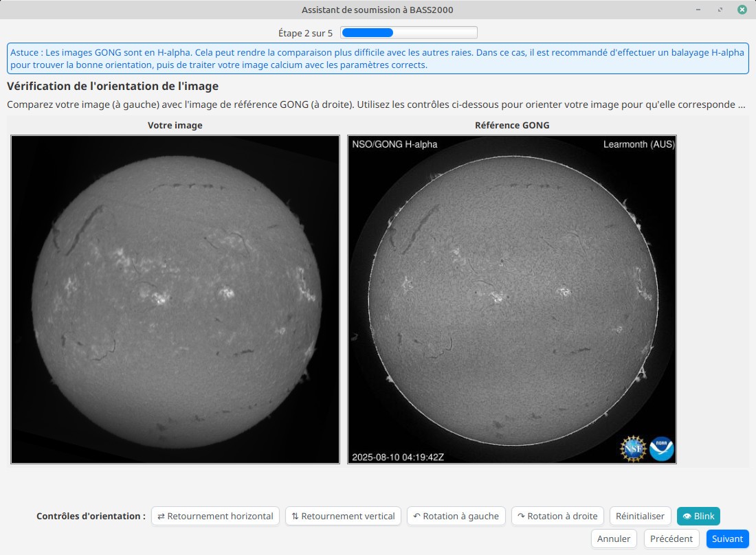756x555 pixels.
Task: Go back with Précédent button
Action: (671, 539)
